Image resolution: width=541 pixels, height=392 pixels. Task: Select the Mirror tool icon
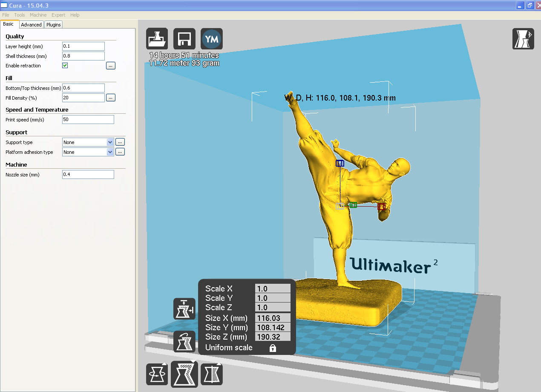212,375
